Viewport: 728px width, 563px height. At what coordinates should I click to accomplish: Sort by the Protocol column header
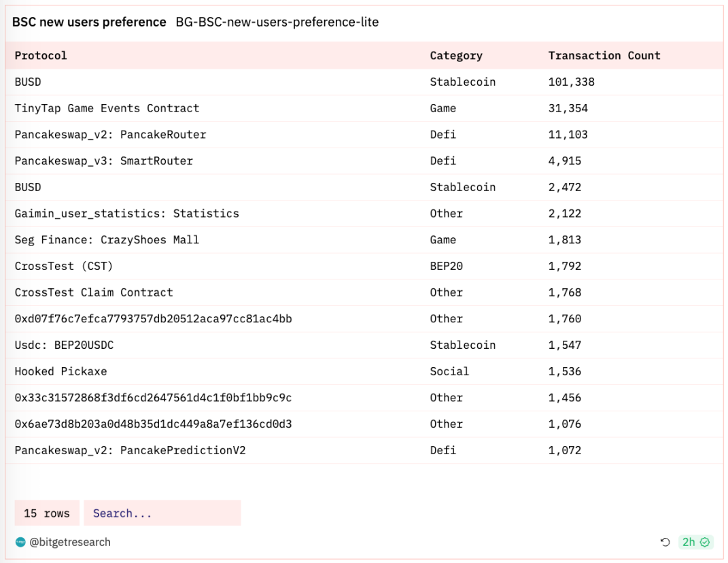click(41, 56)
